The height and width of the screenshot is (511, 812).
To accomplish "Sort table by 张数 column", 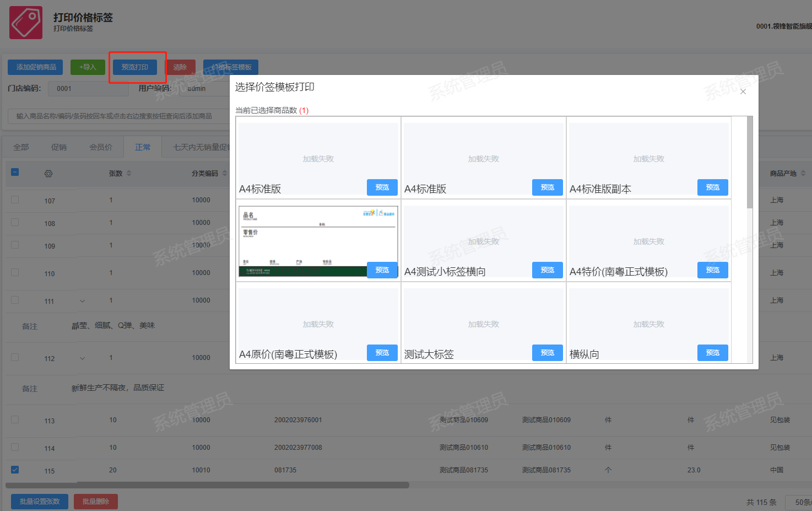I will pyautogui.click(x=129, y=173).
